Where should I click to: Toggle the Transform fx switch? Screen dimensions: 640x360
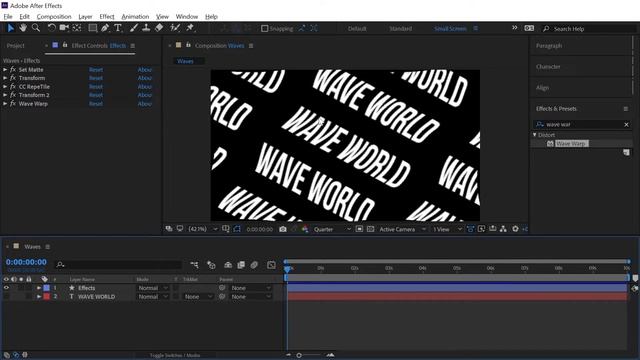[x=13, y=78]
